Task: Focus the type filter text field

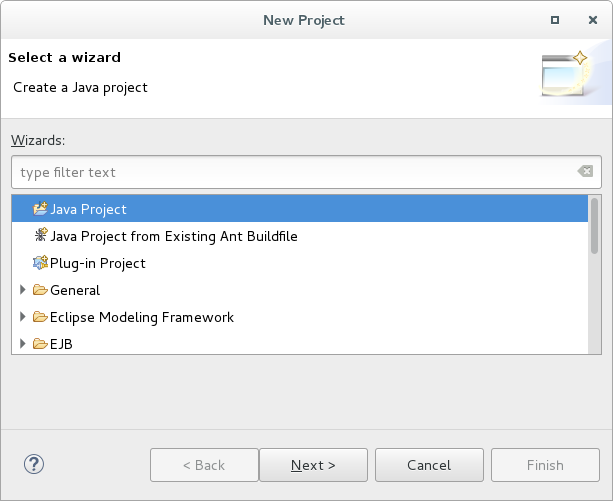Action: pos(306,172)
